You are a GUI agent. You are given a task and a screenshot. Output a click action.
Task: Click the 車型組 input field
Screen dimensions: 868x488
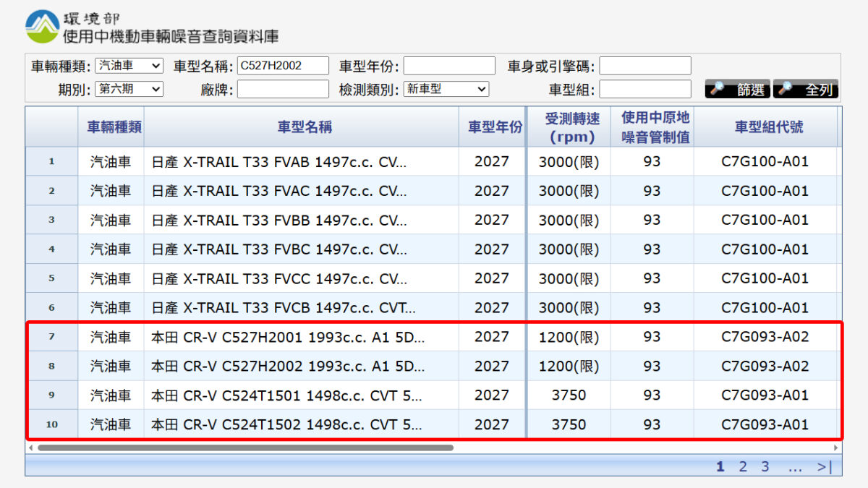click(644, 89)
